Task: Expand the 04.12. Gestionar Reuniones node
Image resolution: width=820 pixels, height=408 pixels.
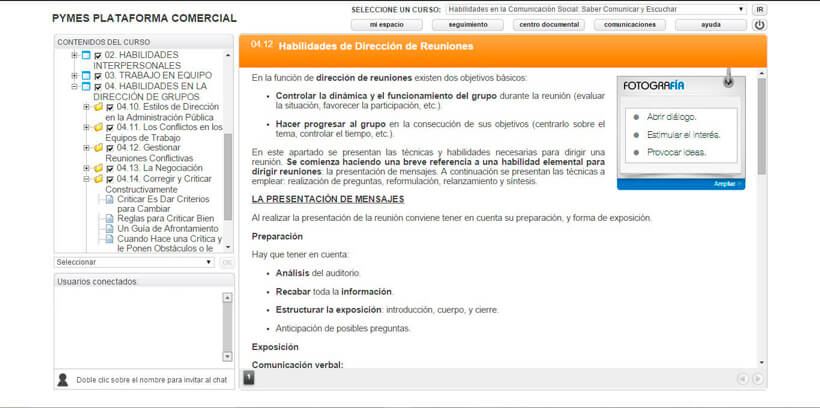Action: [86, 148]
